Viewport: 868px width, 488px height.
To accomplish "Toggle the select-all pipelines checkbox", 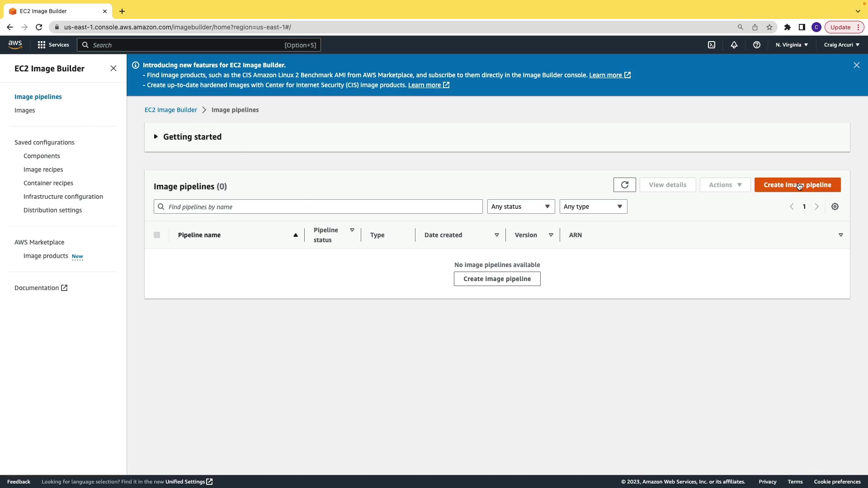I will (x=157, y=235).
